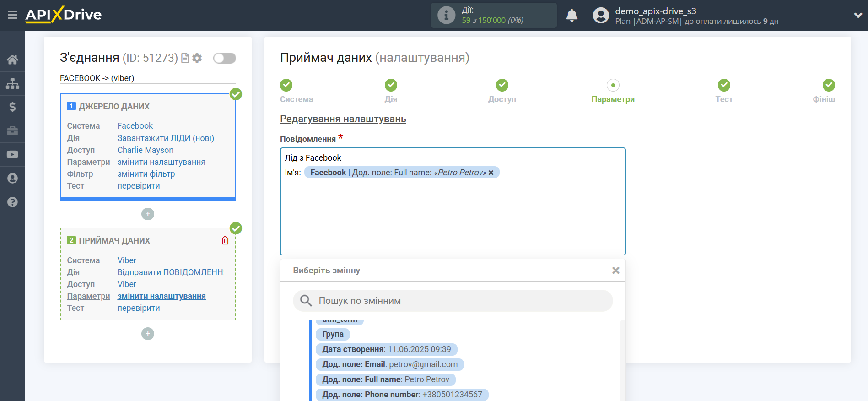The width and height of the screenshot is (868, 401).
Task: Click receiver 'змінити налаштування' link
Action: 162,296
